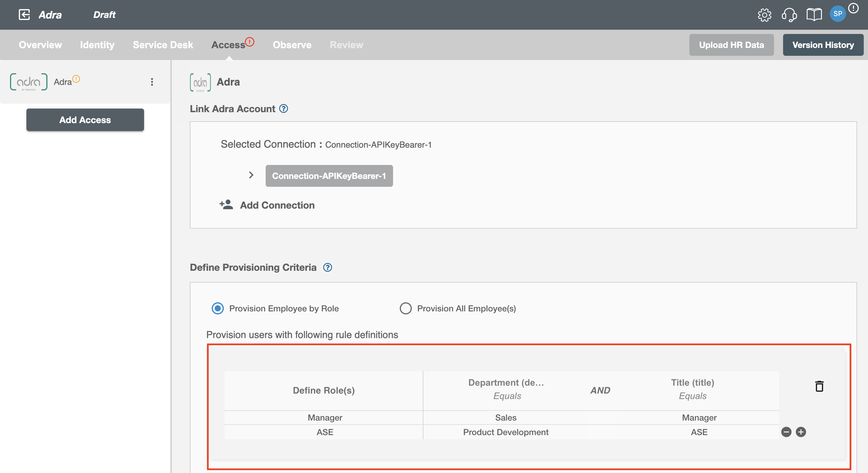The height and width of the screenshot is (473, 868).
Task: Click the Department (de… column header
Action: 506,382
